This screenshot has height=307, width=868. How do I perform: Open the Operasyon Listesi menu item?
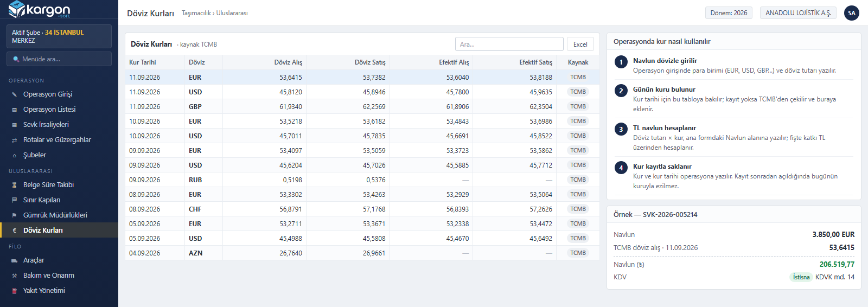pyautogui.click(x=59, y=110)
